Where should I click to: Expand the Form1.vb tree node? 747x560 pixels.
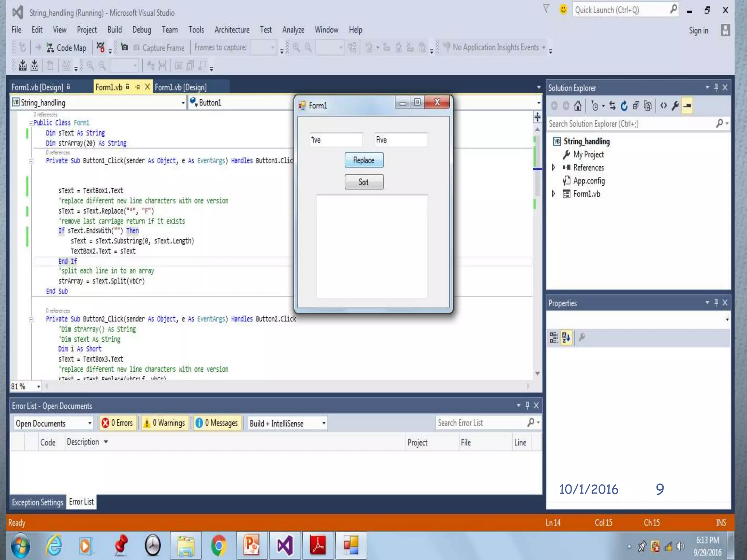coord(553,194)
